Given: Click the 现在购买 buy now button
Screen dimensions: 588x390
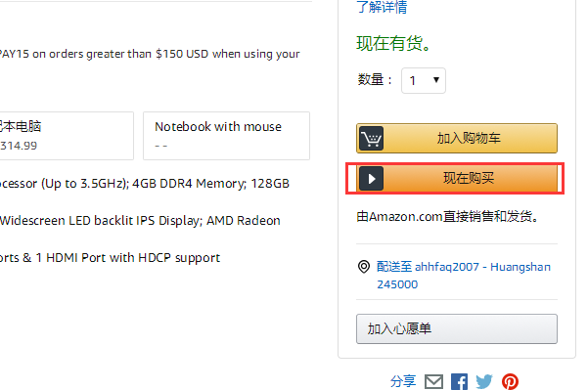Looking at the screenshot, I should tap(457, 178).
